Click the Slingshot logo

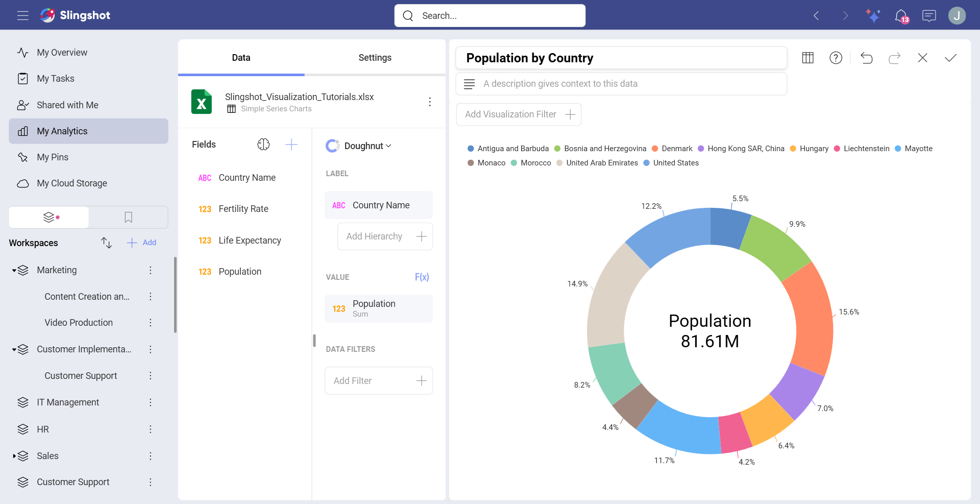click(76, 15)
